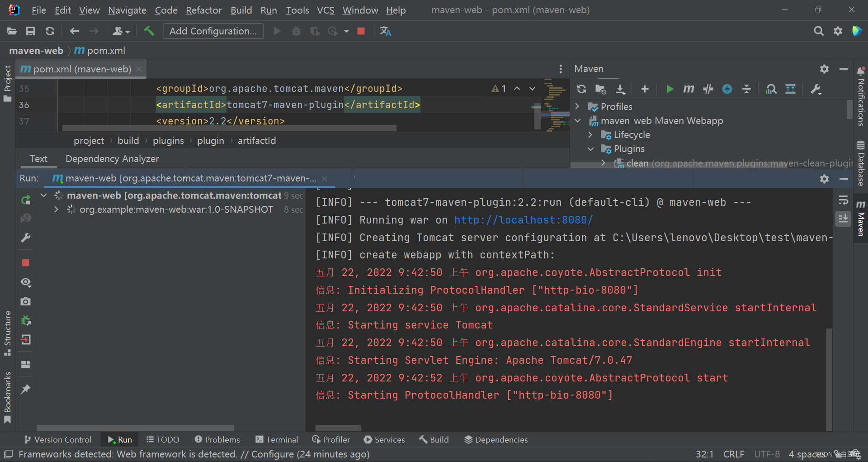Screen dimensions: 868x462
Task: Execute Maven goal with the m icon
Action: (x=689, y=89)
